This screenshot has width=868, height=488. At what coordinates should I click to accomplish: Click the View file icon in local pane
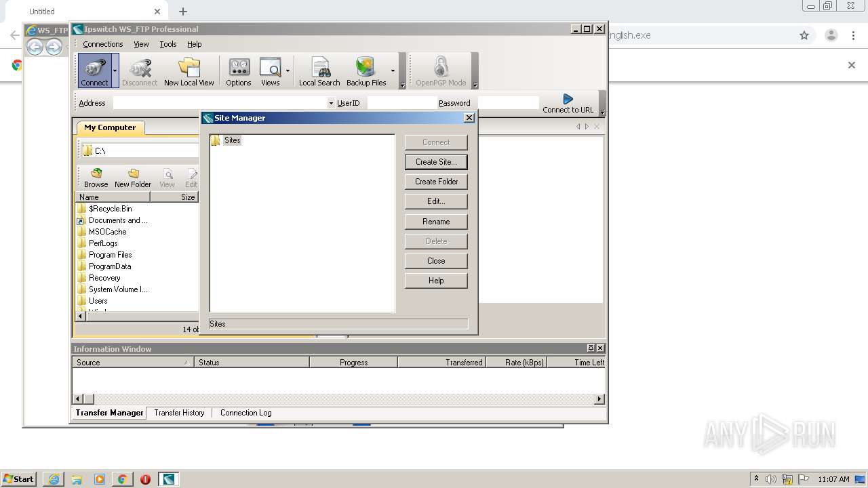(x=167, y=178)
